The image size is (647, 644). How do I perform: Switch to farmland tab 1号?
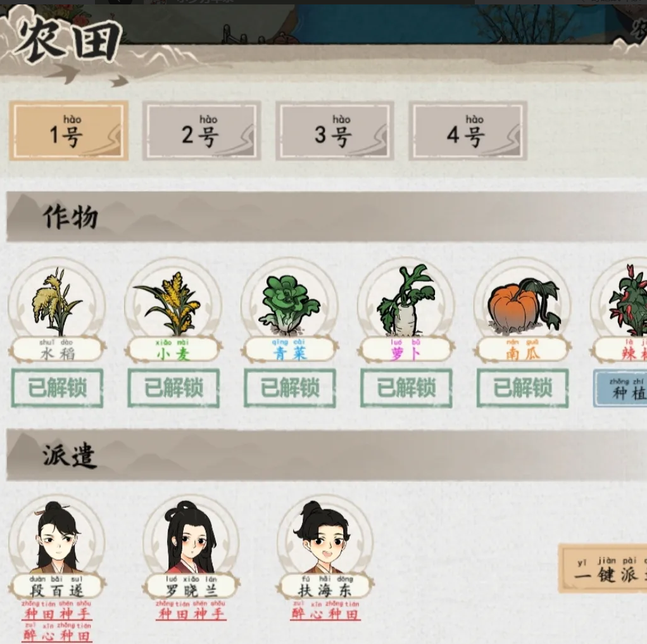pos(68,131)
